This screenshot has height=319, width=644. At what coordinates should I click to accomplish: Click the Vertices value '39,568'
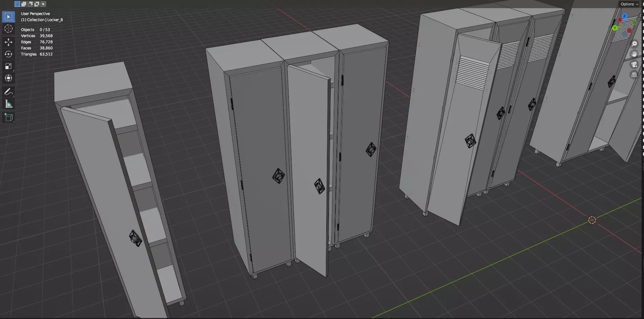point(46,36)
